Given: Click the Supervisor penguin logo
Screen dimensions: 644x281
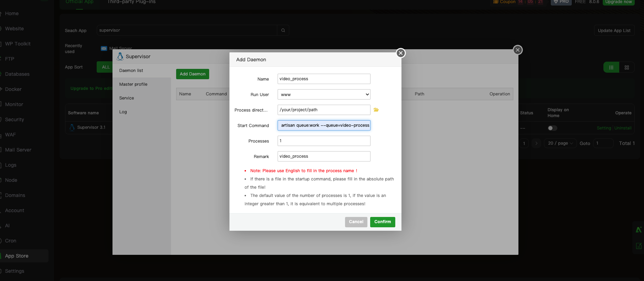Looking at the screenshot, I should pos(120,56).
